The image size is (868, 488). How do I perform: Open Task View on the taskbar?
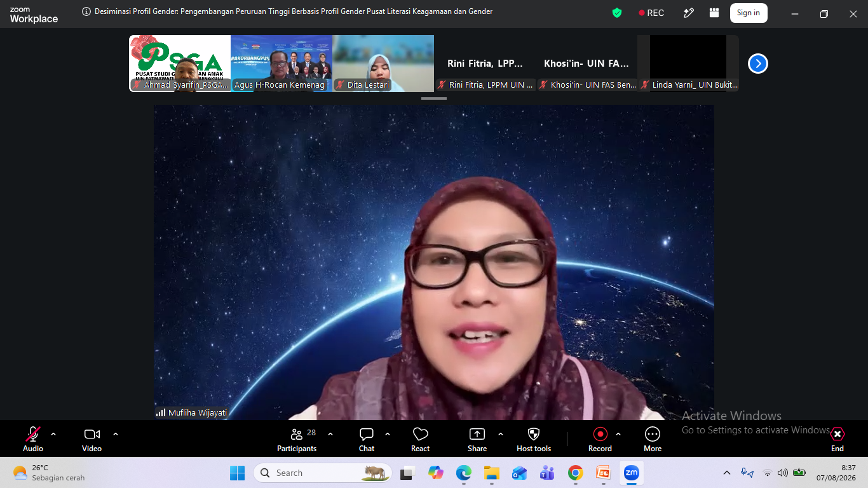(407, 473)
